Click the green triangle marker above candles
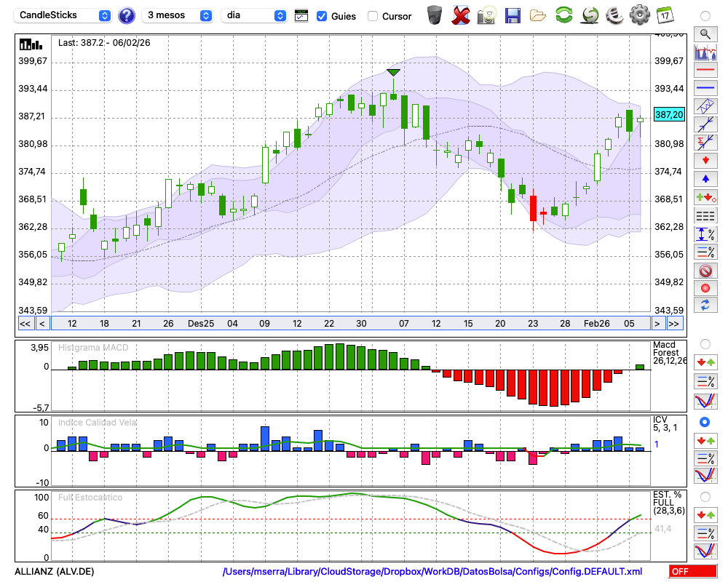The height and width of the screenshot is (582, 728). coord(393,72)
